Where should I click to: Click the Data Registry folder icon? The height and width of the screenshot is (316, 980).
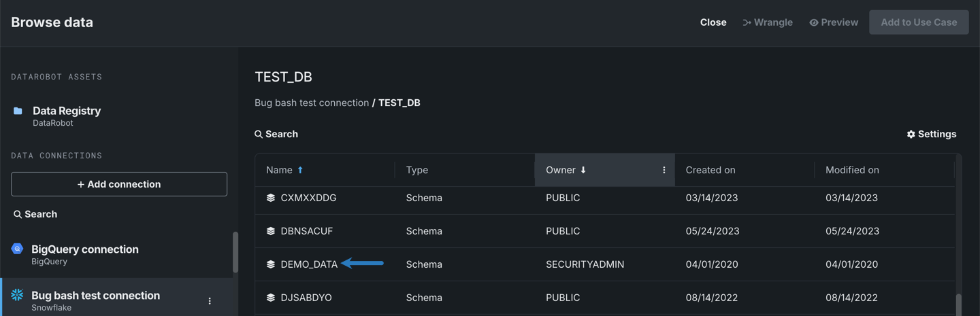pyautogui.click(x=18, y=111)
